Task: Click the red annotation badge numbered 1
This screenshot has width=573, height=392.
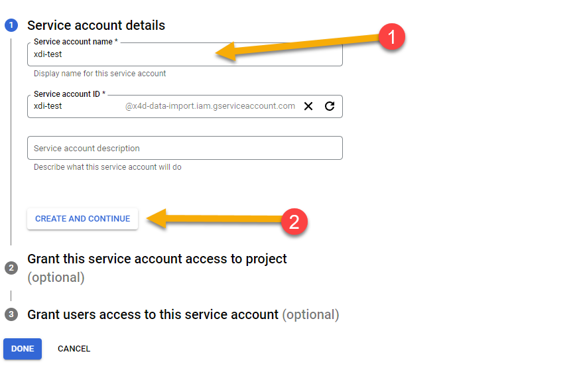Action: pos(391,37)
